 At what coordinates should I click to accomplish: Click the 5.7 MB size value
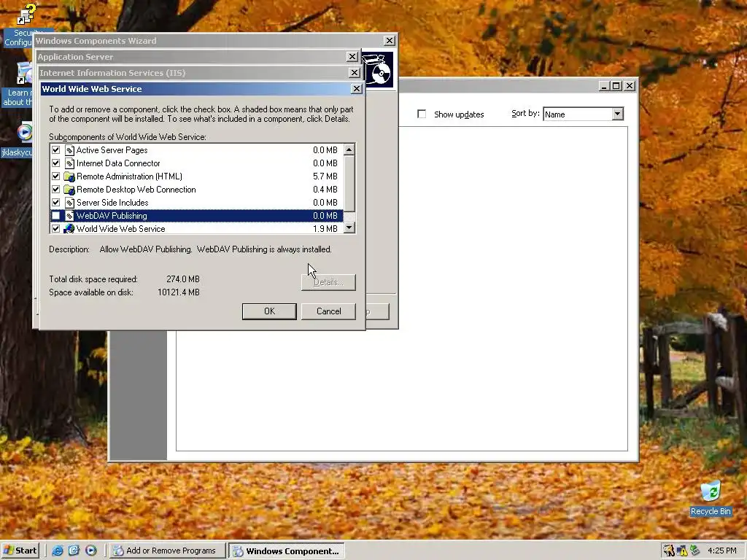click(325, 176)
